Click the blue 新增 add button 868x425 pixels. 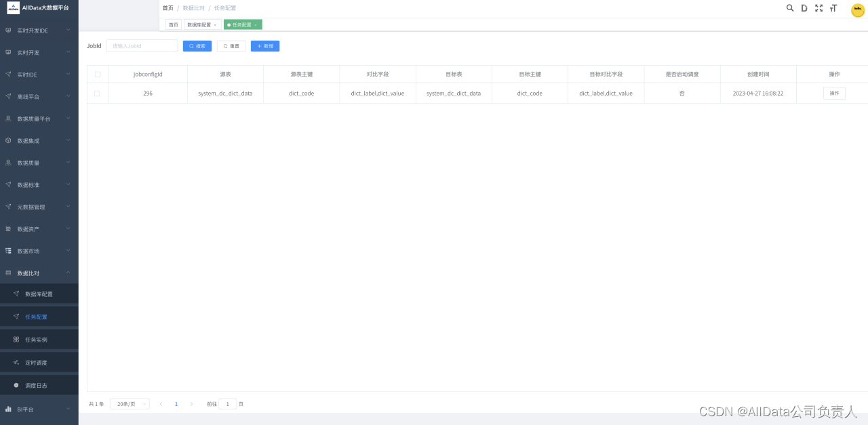click(x=265, y=46)
